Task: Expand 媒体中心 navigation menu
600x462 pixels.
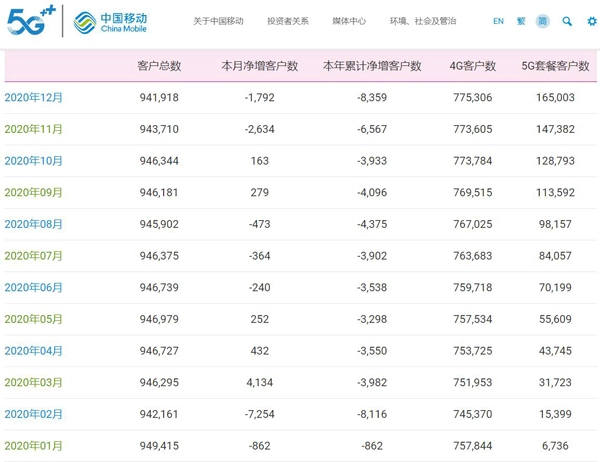Action: coord(349,21)
